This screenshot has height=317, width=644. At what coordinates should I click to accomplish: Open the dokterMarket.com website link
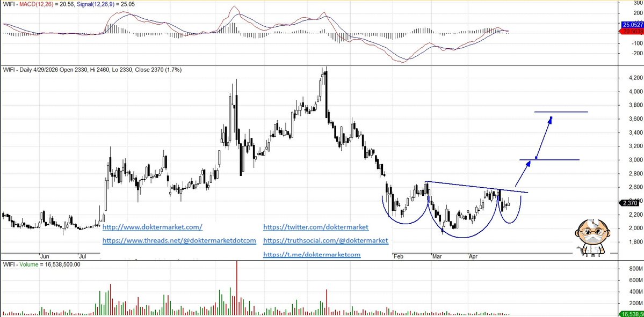(x=153, y=227)
